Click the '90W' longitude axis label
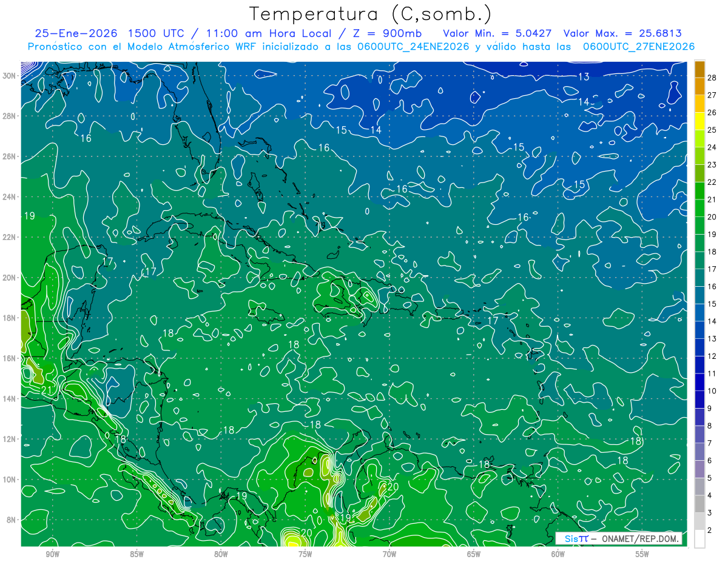Image resolution: width=728 pixels, height=562 pixels. tap(53, 554)
